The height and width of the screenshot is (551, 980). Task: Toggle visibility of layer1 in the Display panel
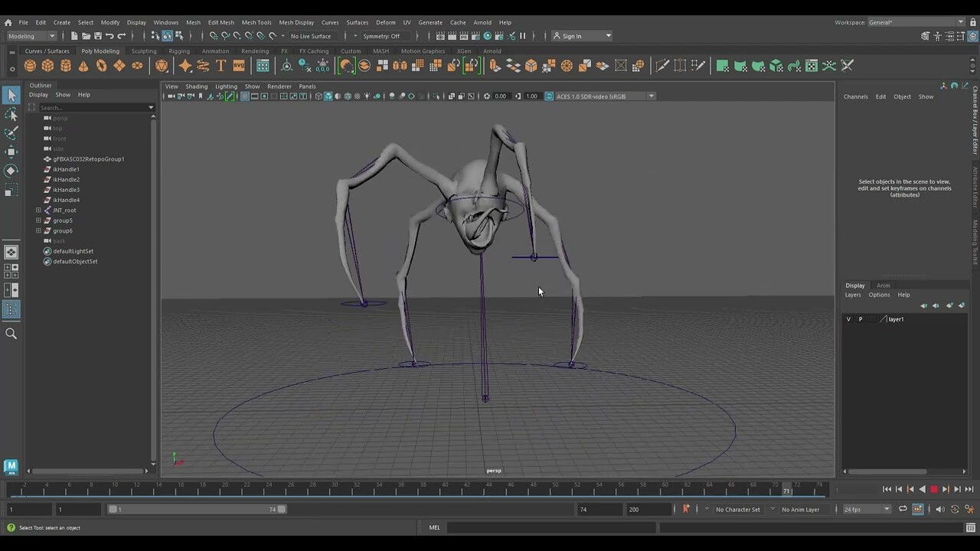tap(848, 319)
